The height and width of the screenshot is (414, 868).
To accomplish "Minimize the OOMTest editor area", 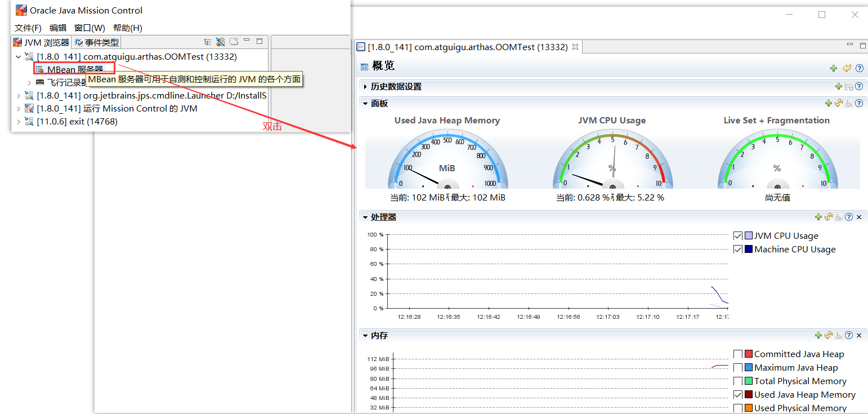I will tap(851, 44).
